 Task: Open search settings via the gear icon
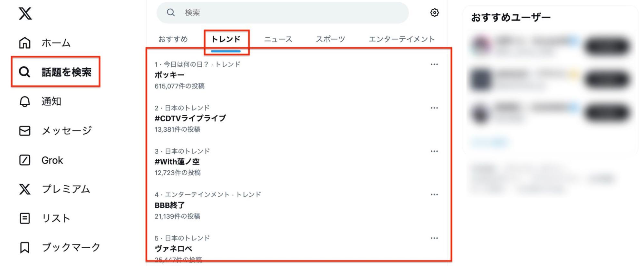tap(434, 13)
